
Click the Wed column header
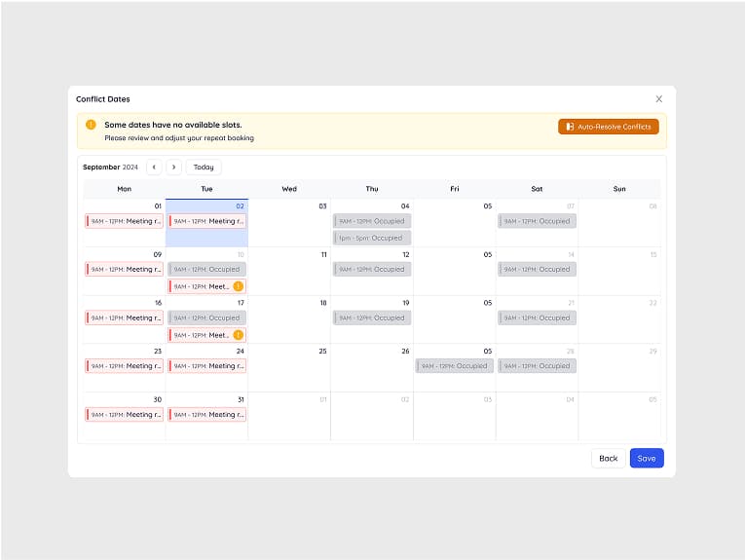[289, 189]
